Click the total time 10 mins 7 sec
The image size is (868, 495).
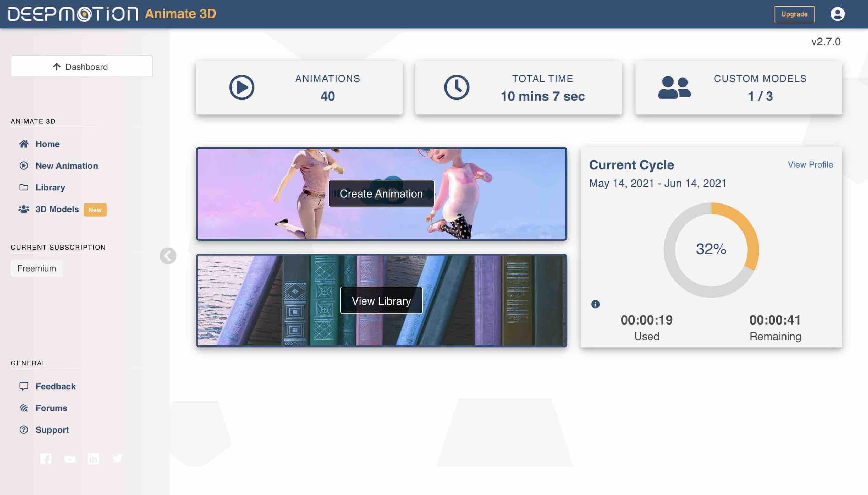tap(542, 96)
